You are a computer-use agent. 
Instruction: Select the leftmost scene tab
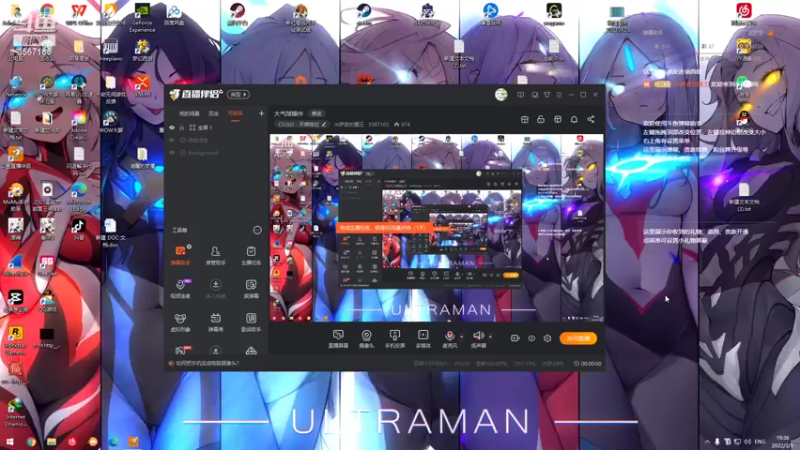189,113
